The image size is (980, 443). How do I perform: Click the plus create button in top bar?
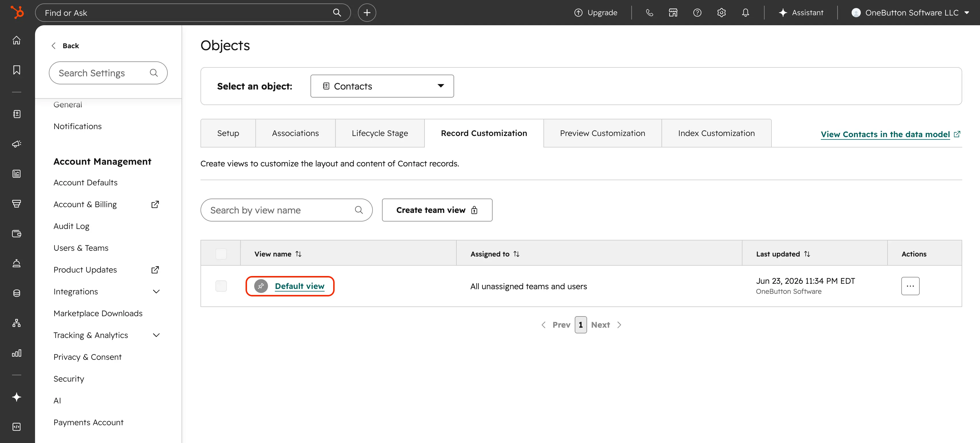(x=367, y=13)
